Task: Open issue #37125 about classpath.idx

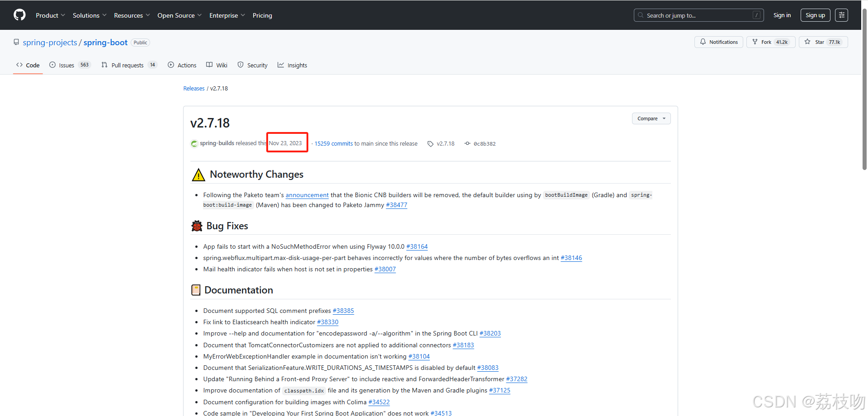Action: point(500,391)
